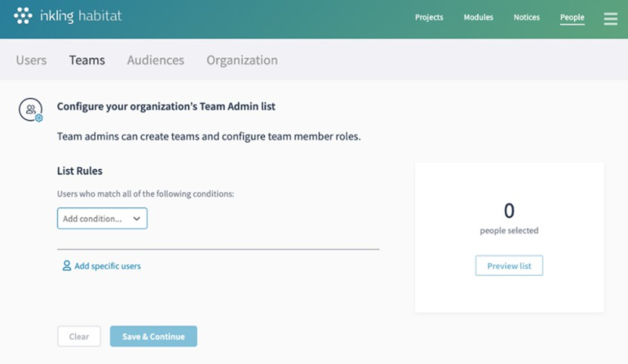The image size is (628, 364).
Task: Open the Organization tab
Action: pyautogui.click(x=242, y=60)
